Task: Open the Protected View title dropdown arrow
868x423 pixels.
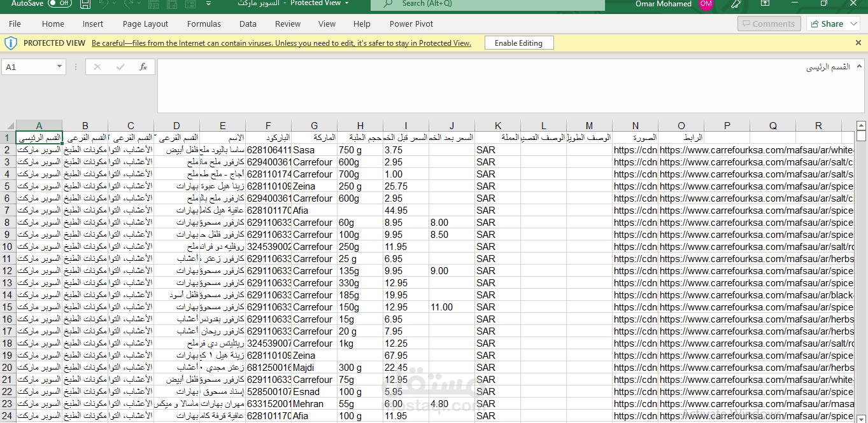Action: coord(346,4)
